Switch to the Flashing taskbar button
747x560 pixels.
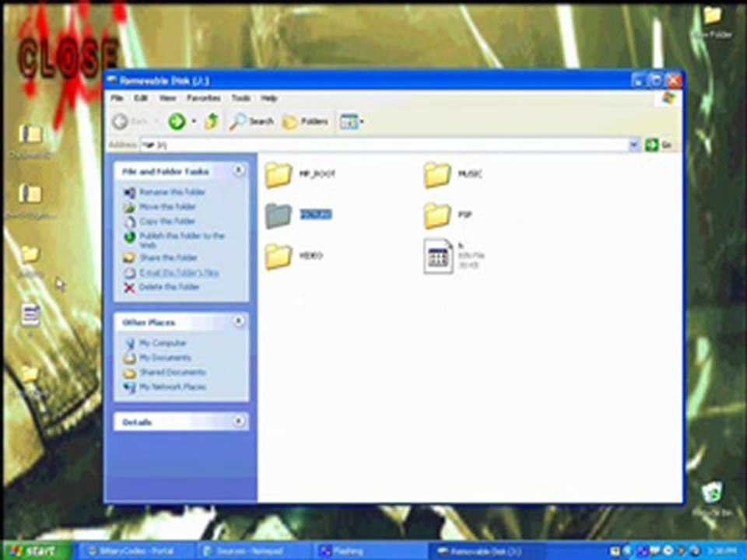[370, 551]
